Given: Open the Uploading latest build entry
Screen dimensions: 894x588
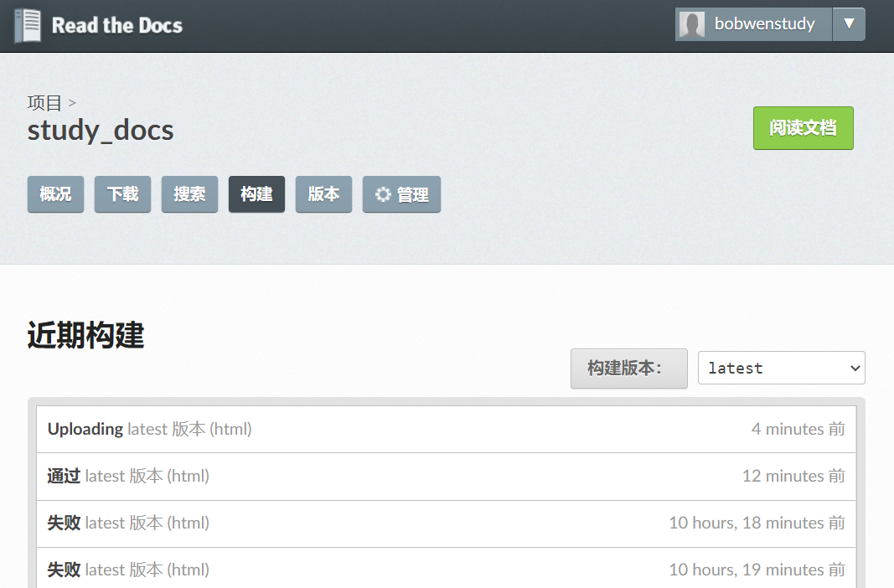Looking at the screenshot, I should coord(446,429).
